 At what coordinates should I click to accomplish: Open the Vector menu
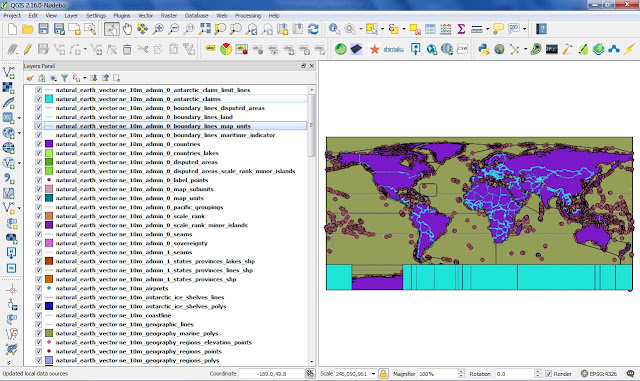pos(145,16)
